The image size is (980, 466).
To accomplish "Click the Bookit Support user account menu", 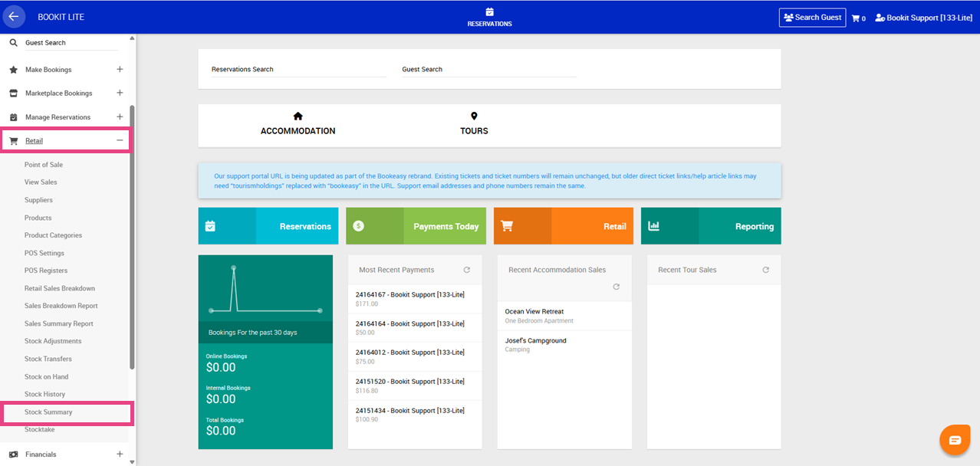I will (923, 18).
